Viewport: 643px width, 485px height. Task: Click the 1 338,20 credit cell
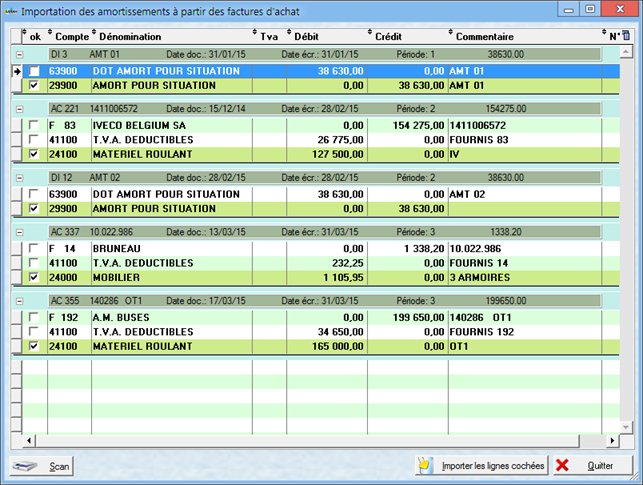(x=408, y=248)
